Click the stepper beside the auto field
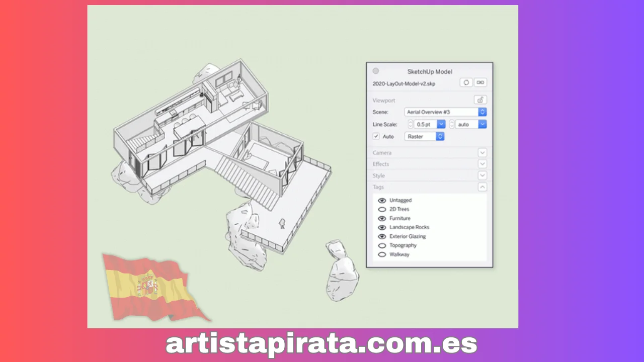Image resolution: width=644 pixels, height=362 pixels. click(x=452, y=124)
